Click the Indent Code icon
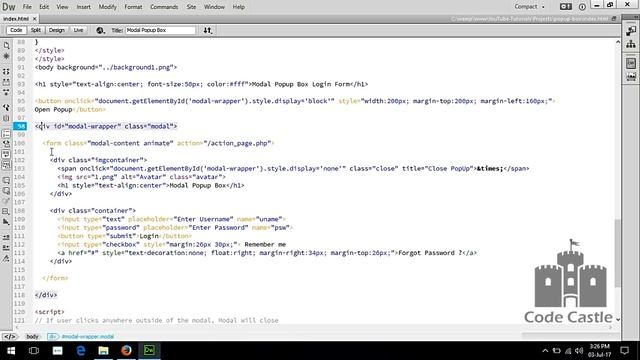Viewport: 640px width, 360px height. (x=6, y=237)
